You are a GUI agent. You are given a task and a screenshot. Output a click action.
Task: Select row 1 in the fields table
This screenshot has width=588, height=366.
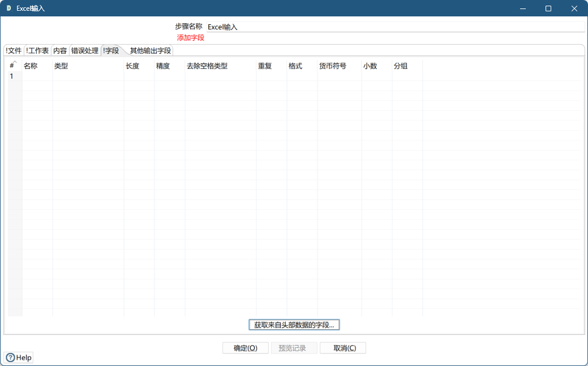point(12,76)
